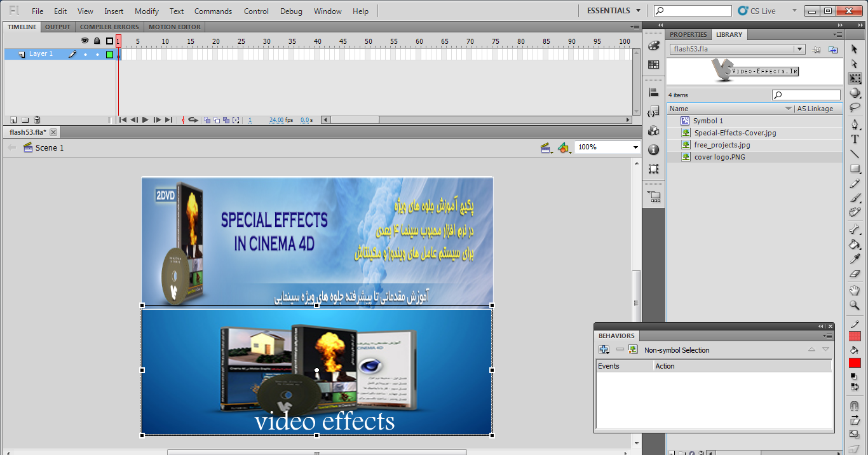The width and height of the screenshot is (868, 455).
Task: Pick the Rectangle tool
Action: [x=855, y=169]
